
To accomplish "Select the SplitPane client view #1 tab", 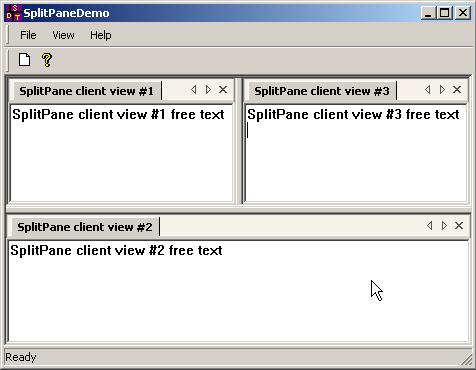I will pos(86,91).
